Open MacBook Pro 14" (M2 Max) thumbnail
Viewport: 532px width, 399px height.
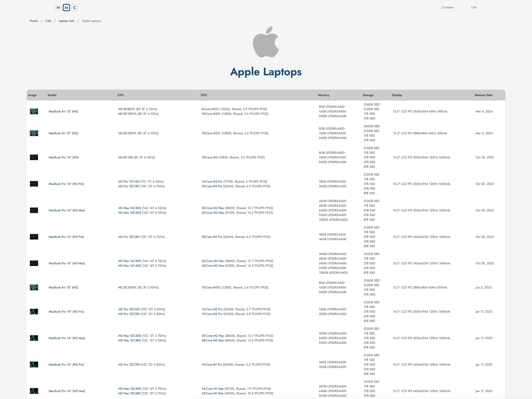34,338
